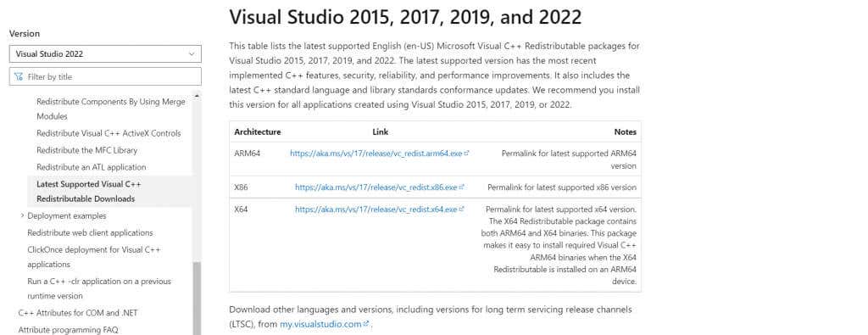The width and height of the screenshot is (868, 335).
Task: Open Redistribute web client applications
Action: coord(90,232)
